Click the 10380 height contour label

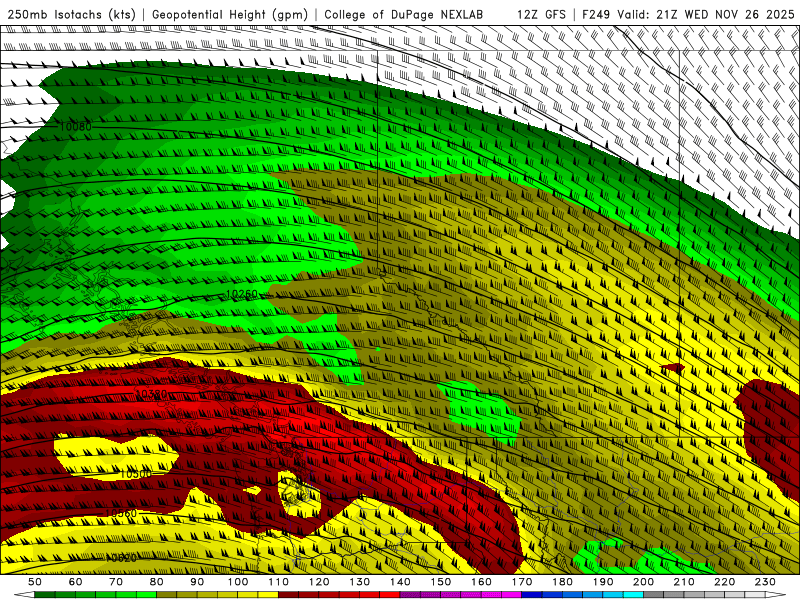(152, 394)
